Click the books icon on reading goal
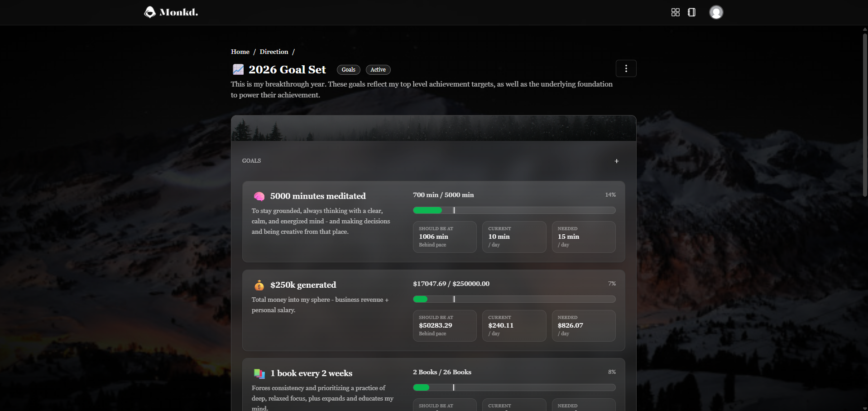The width and height of the screenshot is (868, 411). coord(259,373)
